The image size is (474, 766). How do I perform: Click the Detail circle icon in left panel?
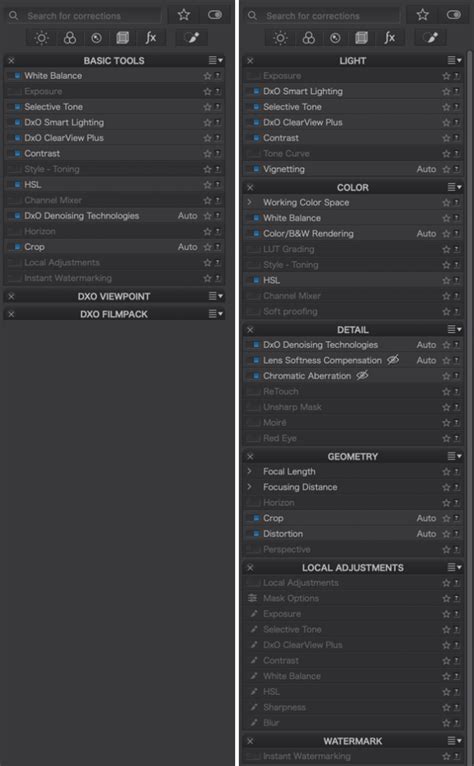[96, 38]
